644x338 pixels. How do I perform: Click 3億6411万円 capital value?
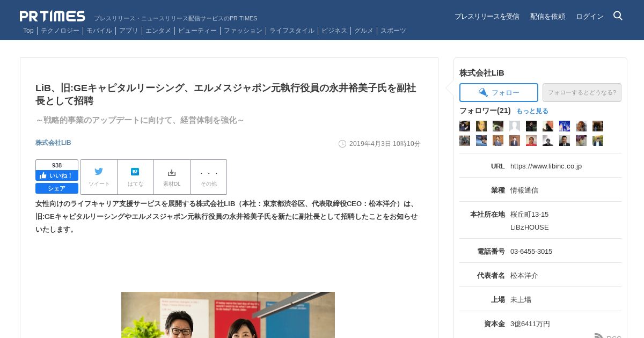pyautogui.click(x=530, y=324)
